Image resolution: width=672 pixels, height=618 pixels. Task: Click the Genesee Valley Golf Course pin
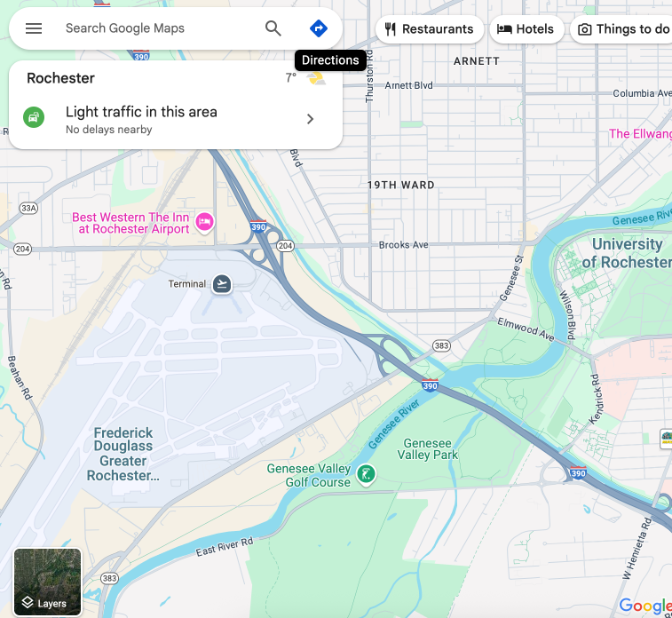pos(366,474)
